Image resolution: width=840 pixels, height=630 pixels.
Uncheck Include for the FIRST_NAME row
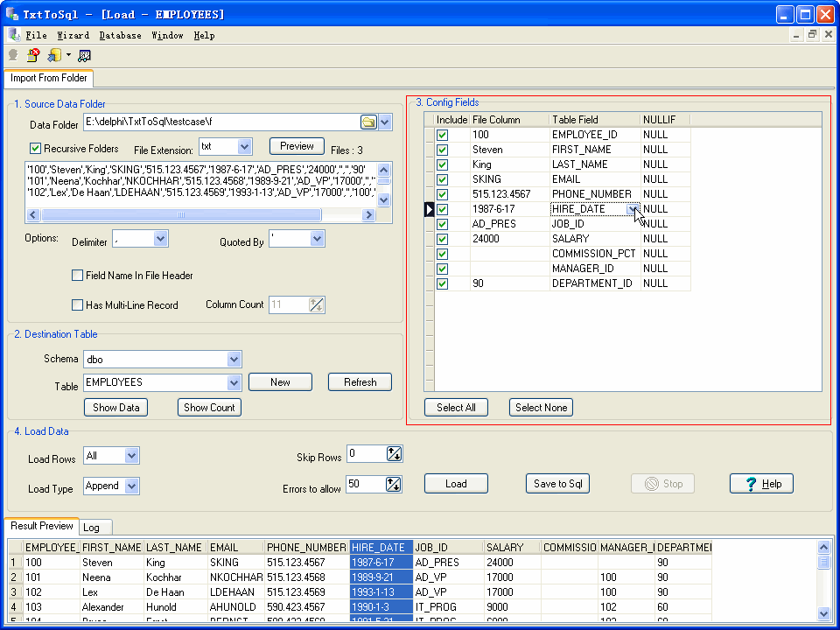(x=442, y=150)
